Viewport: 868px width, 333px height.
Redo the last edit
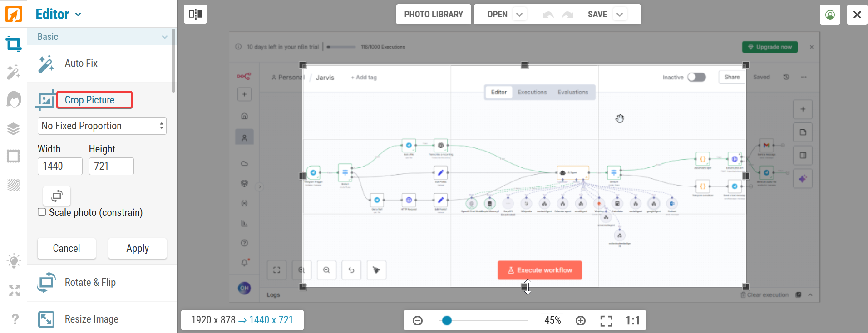[567, 15]
